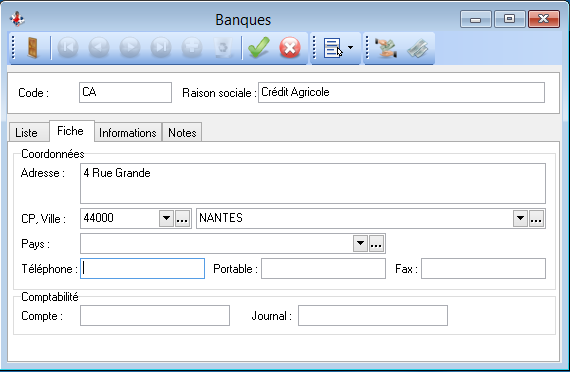The height and width of the screenshot is (372, 570).
Task: Focus the Compte accounting field
Action: (155, 316)
